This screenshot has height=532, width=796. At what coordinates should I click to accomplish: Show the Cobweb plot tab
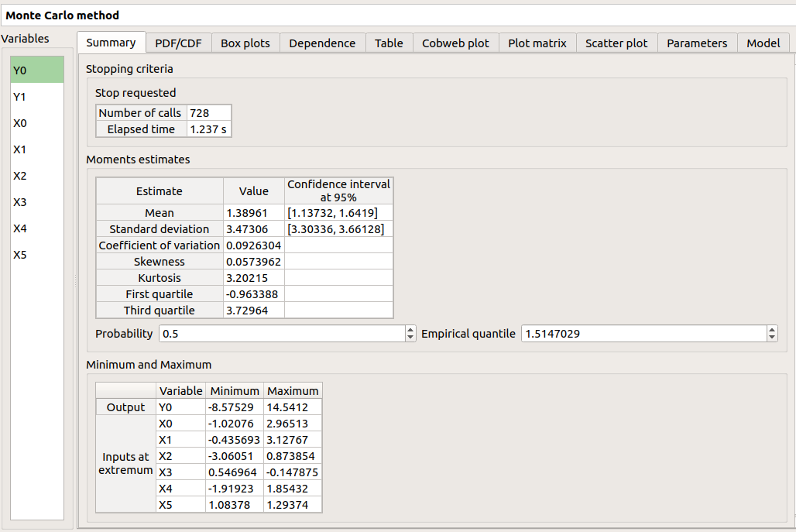click(455, 43)
